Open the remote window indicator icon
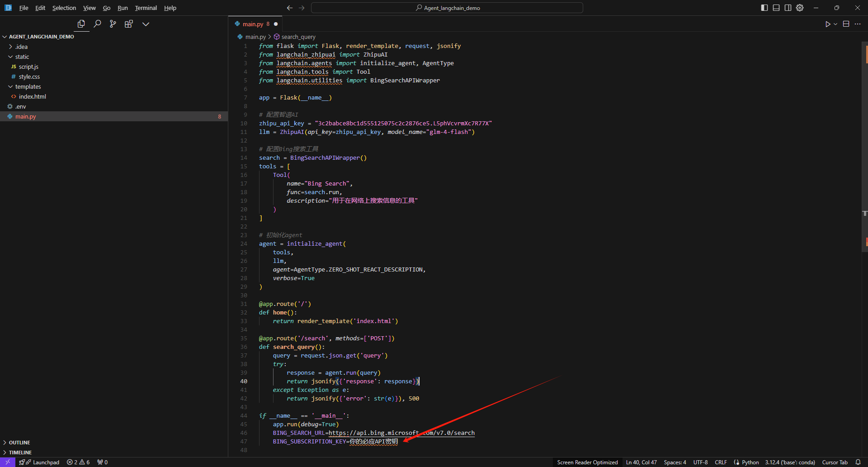This screenshot has height=467, width=868. pos(8,462)
